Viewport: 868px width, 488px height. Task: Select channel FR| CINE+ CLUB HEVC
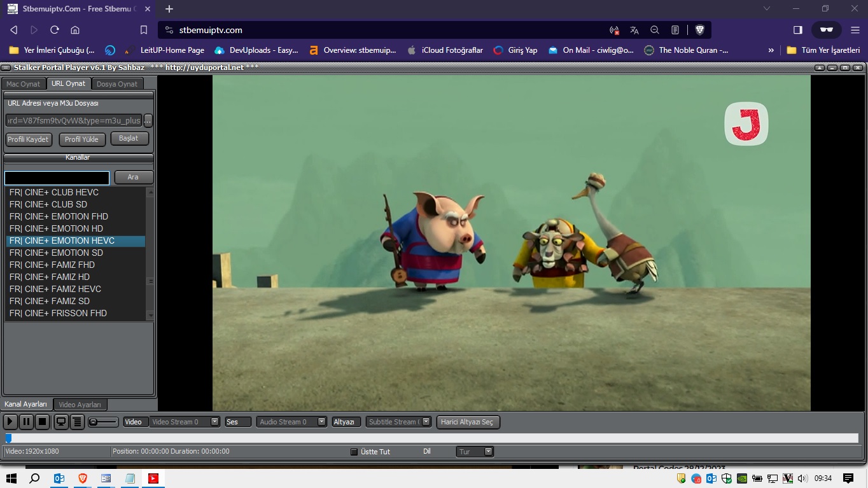[x=76, y=192]
